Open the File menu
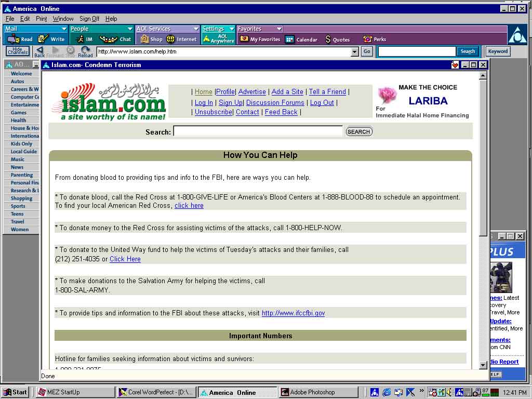Screen dimensions: 532x399 (10, 19)
